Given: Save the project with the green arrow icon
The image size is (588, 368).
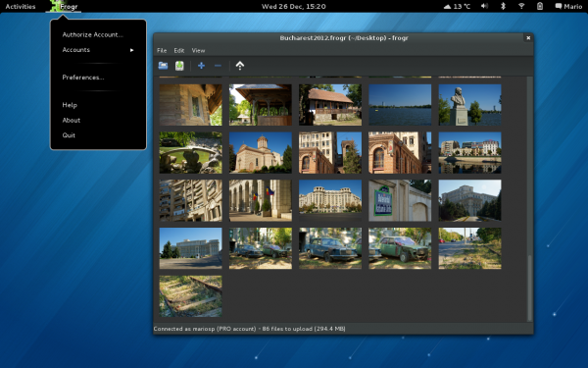Looking at the screenshot, I should tap(179, 66).
